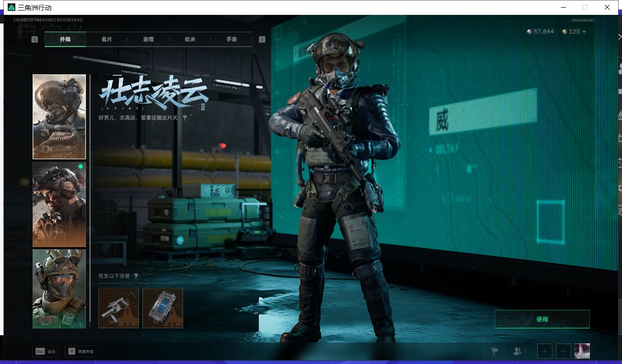Open the flag icon in bottom bar
The width and height of the screenshot is (622, 364).
[x=494, y=352]
